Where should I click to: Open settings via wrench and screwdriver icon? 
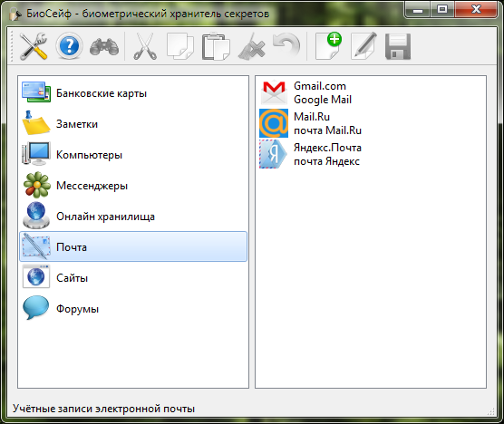pos(34,46)
